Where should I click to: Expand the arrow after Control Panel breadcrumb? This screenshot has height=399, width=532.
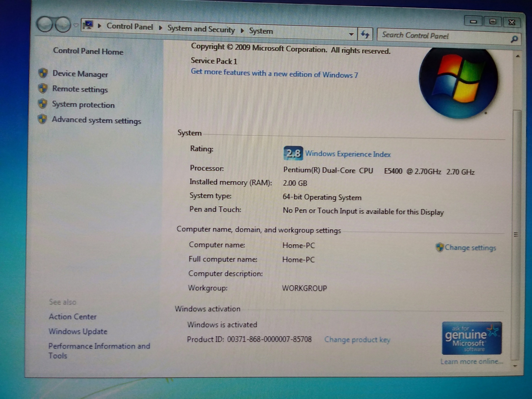[161, 28]
